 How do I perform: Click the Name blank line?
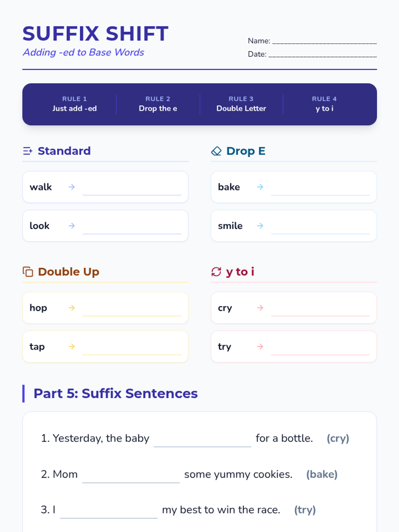[324, 41]
